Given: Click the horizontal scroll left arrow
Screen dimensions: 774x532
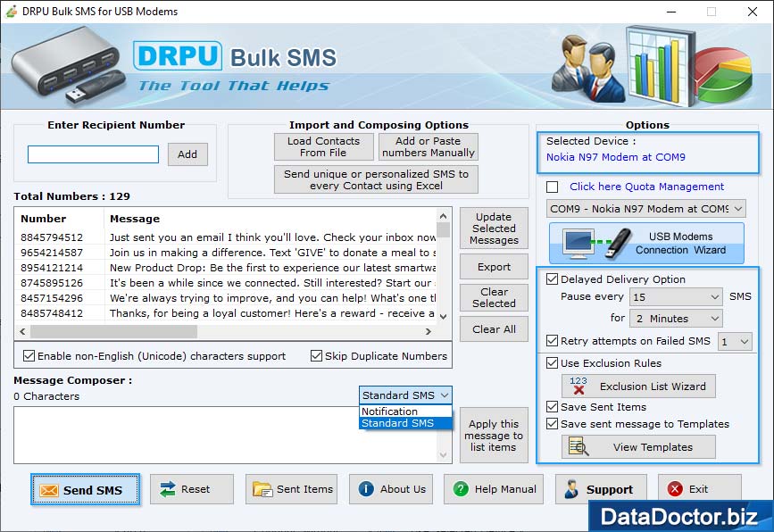Looking at the screenshot, I should (x=22, y=332).
